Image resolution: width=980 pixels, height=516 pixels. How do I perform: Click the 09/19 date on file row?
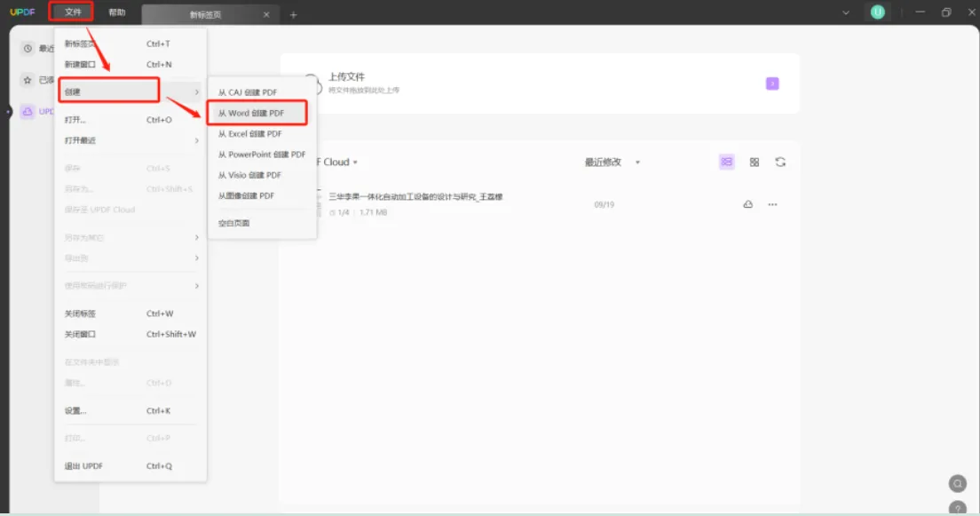[x=604, y=204]
